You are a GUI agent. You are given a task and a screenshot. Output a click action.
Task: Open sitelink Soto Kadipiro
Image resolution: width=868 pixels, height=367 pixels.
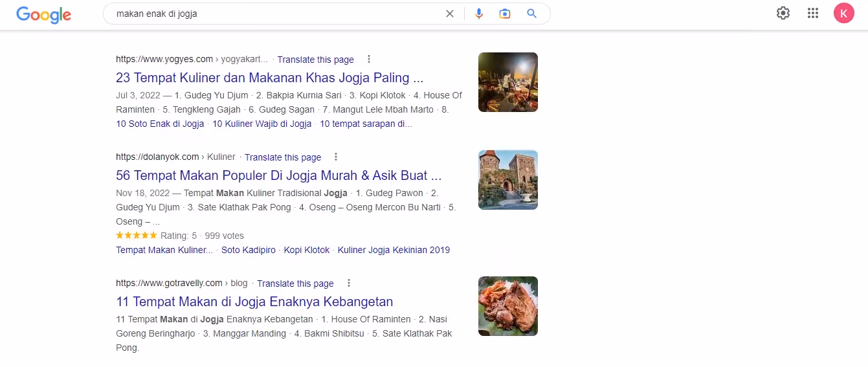point(249,250)
